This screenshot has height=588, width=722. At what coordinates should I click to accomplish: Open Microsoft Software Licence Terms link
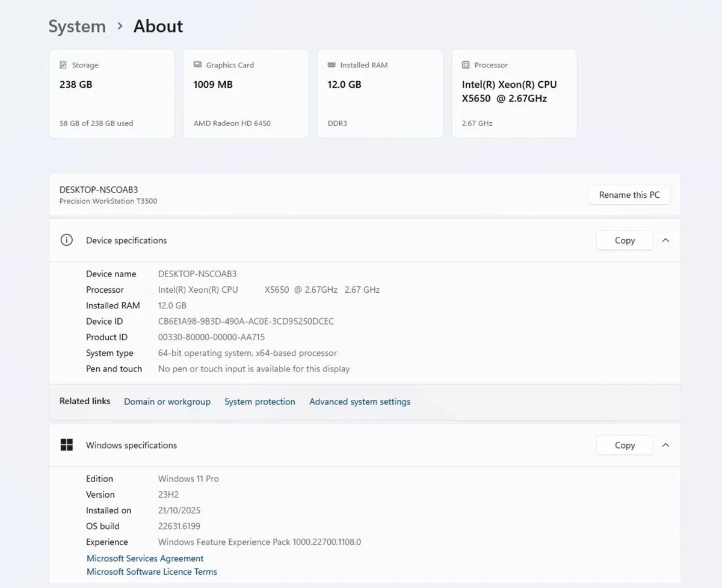tap(152, 572)
